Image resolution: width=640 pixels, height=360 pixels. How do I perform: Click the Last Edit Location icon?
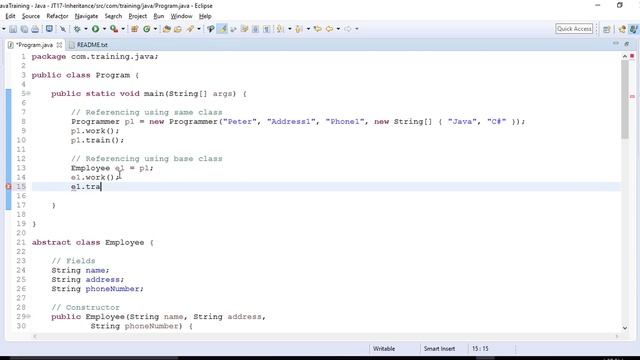point(318,29)
